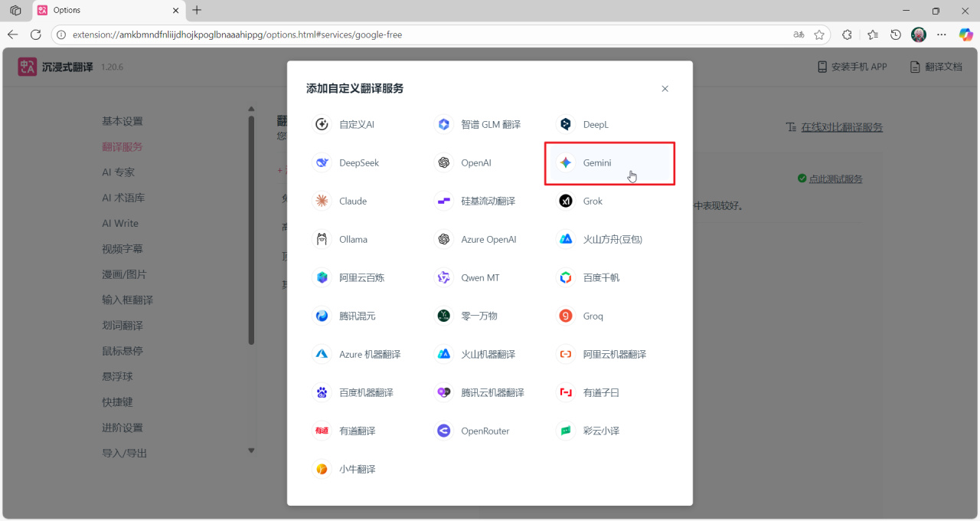Open 鼠标悬停 settings
Screen dimensions: 980x521
point(122,351)
